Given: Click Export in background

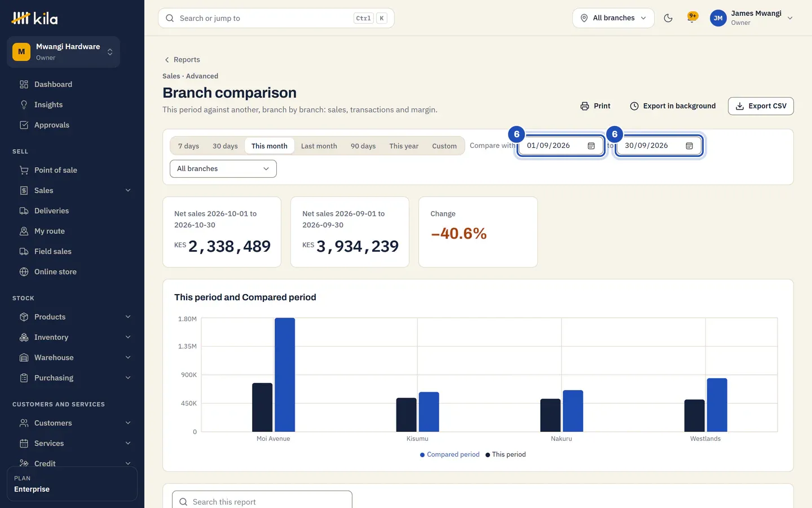Looking at the screenshot, I should click(x=673, y=106).
